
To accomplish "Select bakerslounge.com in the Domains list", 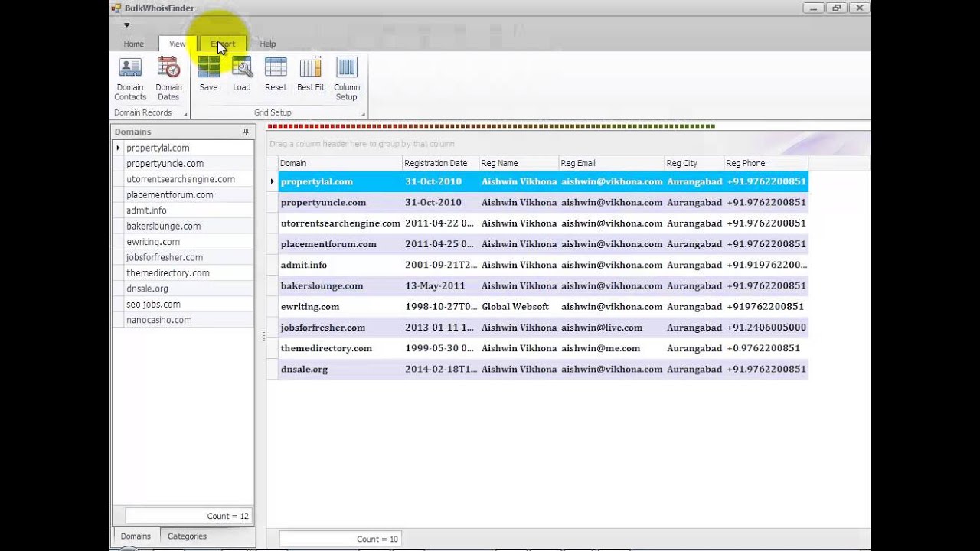I will (x=188, y=227).
